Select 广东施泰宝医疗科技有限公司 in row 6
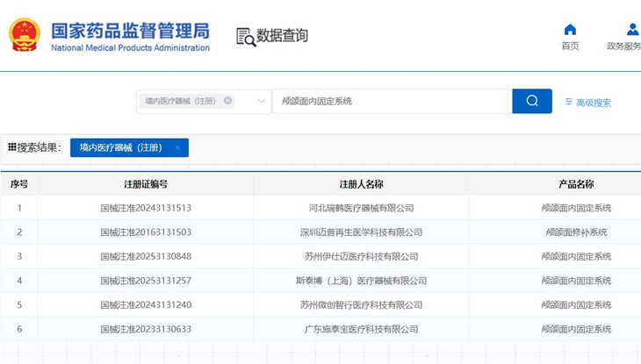Viewport: 641px width, 364px height. (361, 330)
